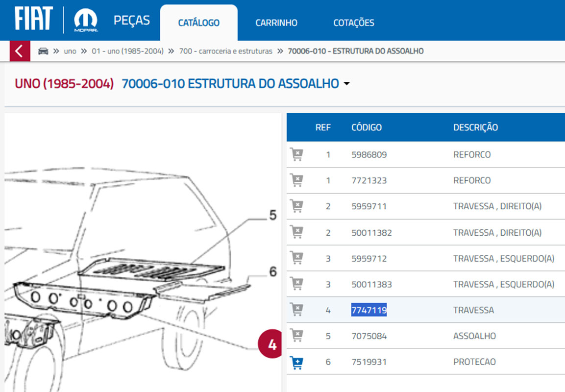Click the Mopar logo icon
Viewport: 565px width, 392px height.
86,21
